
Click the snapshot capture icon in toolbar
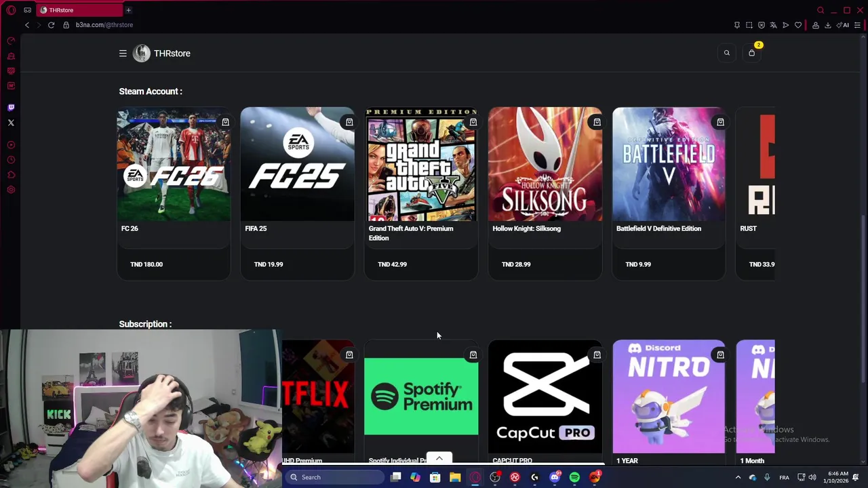coord(749,25)
